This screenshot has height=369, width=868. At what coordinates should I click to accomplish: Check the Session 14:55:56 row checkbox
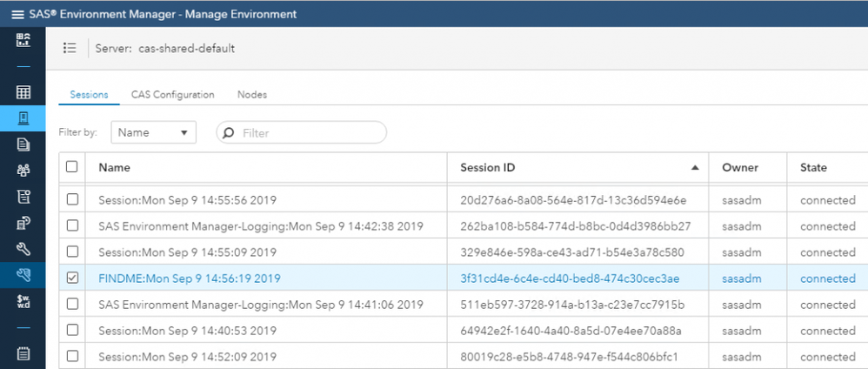click(x=72, y=200)
